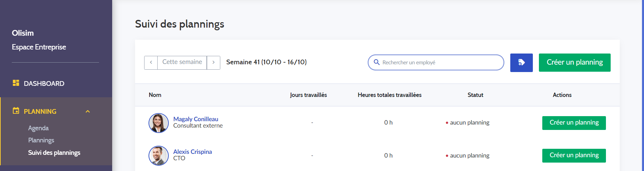Collapse the Planning menu with its chevron
This screenshot has height=171, width=644.
point(88,111)
